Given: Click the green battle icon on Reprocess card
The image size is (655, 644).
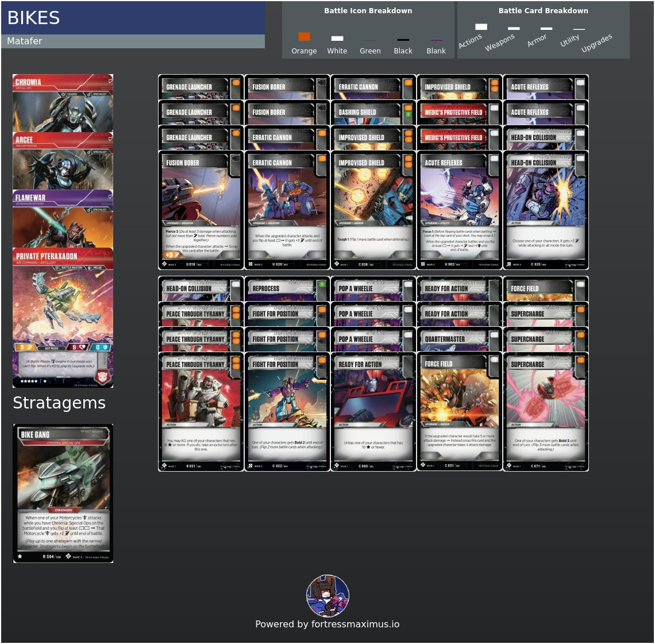Looking at the screenshot, I should (x=322, y=285).
